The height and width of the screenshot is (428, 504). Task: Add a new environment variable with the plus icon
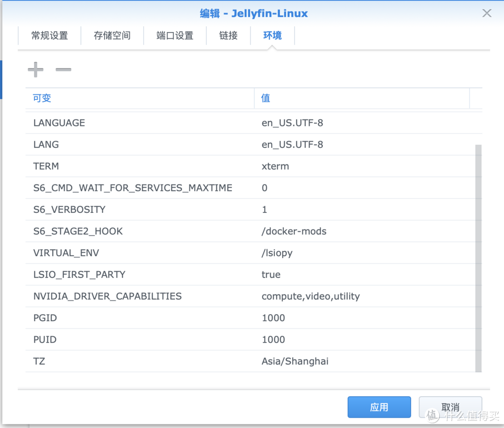point(35,69)
